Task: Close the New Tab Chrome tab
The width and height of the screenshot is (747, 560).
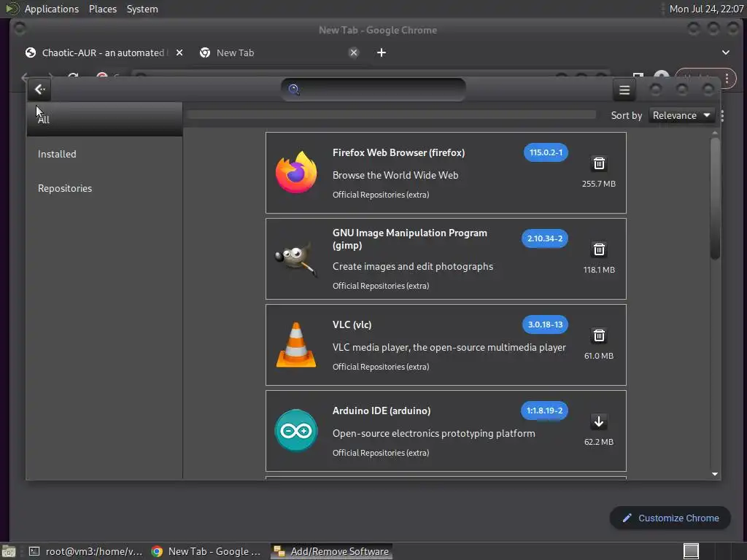Action: click(354, 52)
